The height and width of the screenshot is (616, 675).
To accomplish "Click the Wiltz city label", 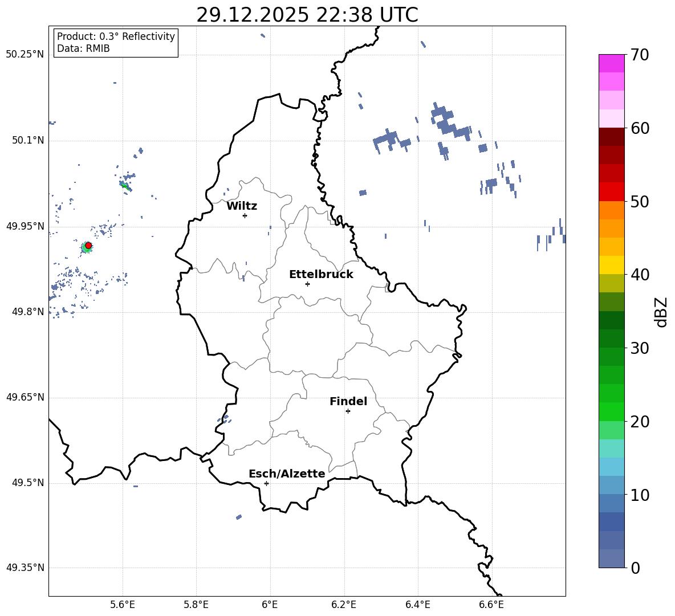I will pos(242,206).
